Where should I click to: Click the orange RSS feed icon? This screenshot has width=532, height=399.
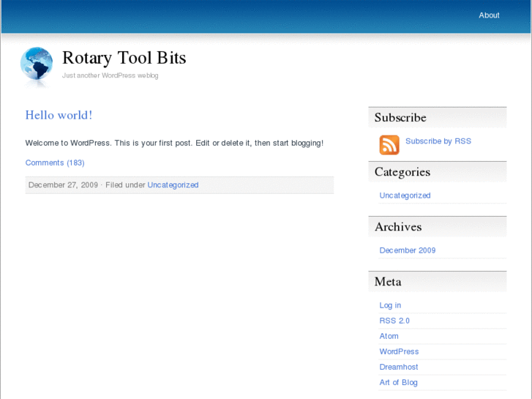pyautogui.click(x=389, y=145)
